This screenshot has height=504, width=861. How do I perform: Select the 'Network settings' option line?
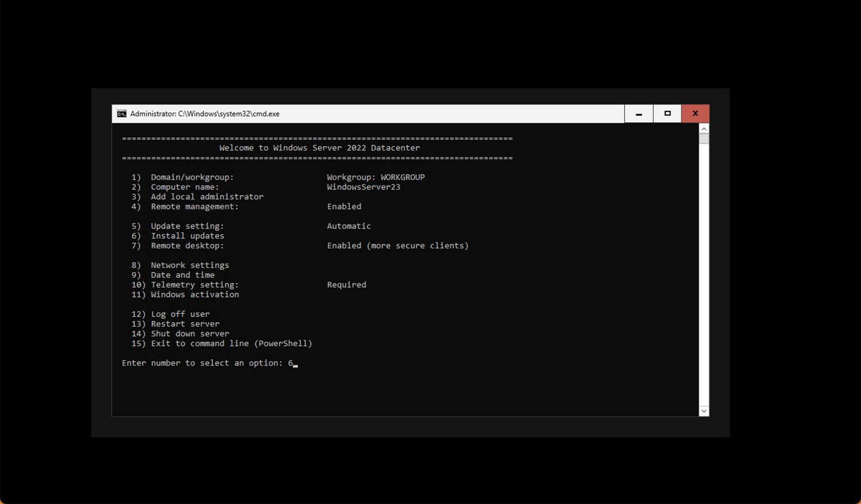[180, 265]
